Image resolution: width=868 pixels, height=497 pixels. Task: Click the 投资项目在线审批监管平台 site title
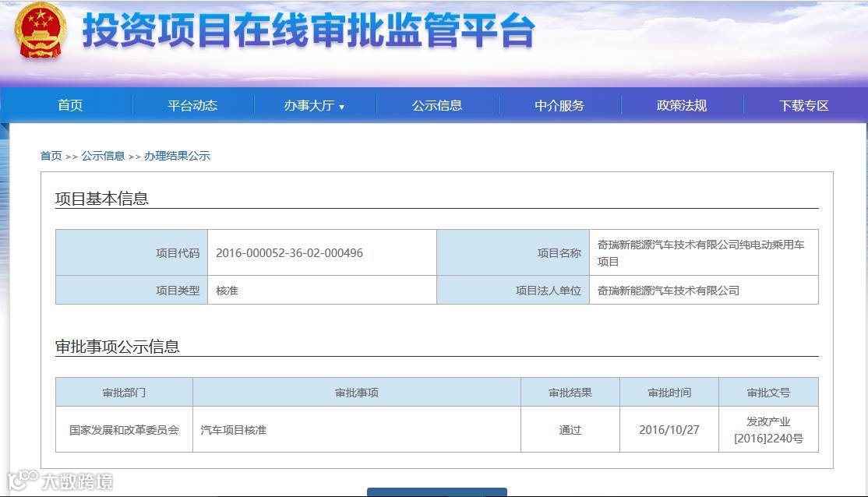click(309, 30)
